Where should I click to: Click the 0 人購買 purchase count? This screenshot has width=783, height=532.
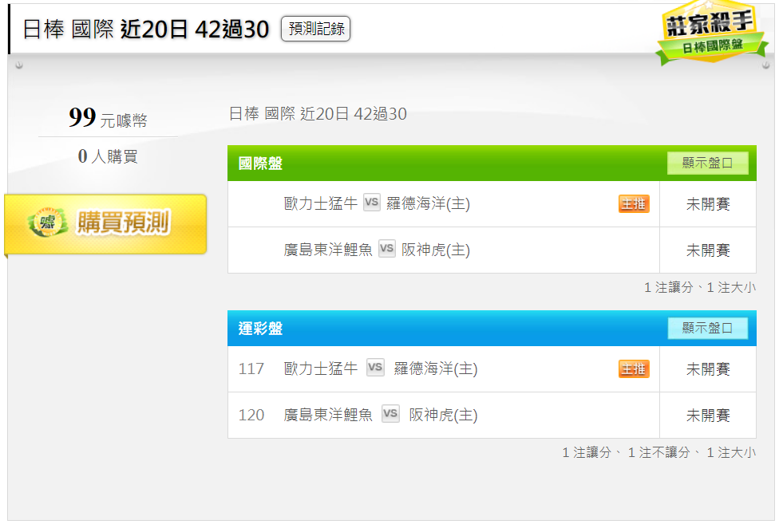108,156
